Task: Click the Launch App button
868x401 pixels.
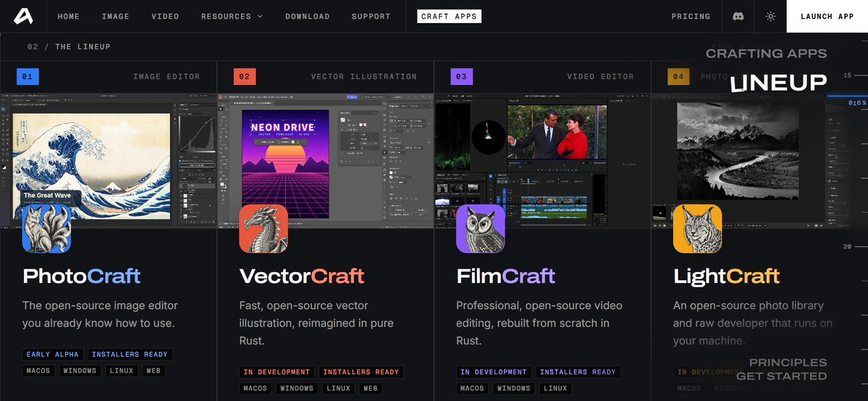Action: pos(827,17)
